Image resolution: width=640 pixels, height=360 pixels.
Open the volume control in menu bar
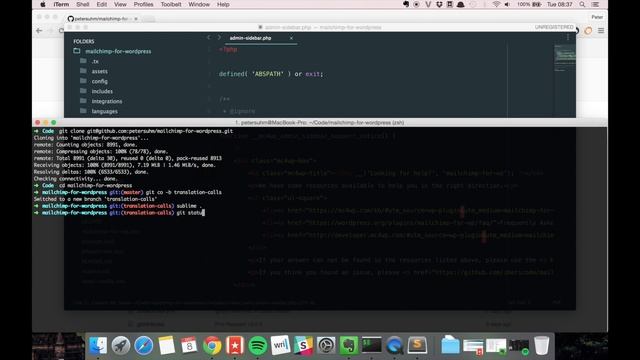[x=507, y=4]
